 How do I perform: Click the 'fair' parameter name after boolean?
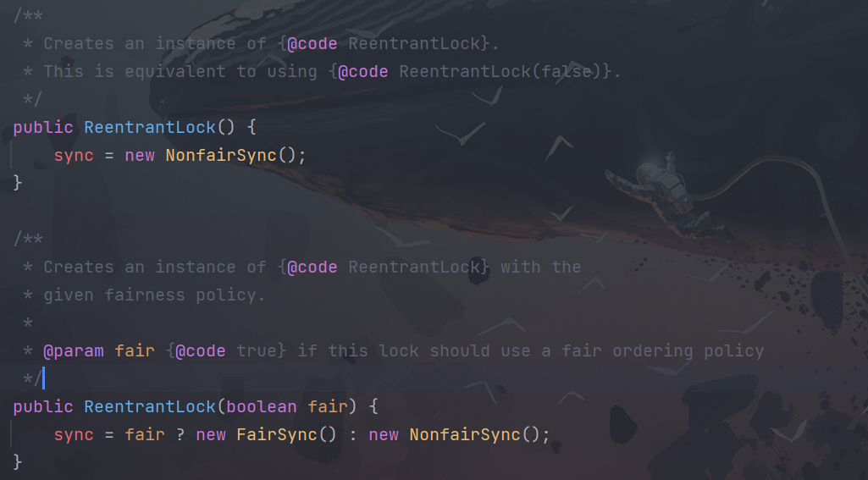327,406
